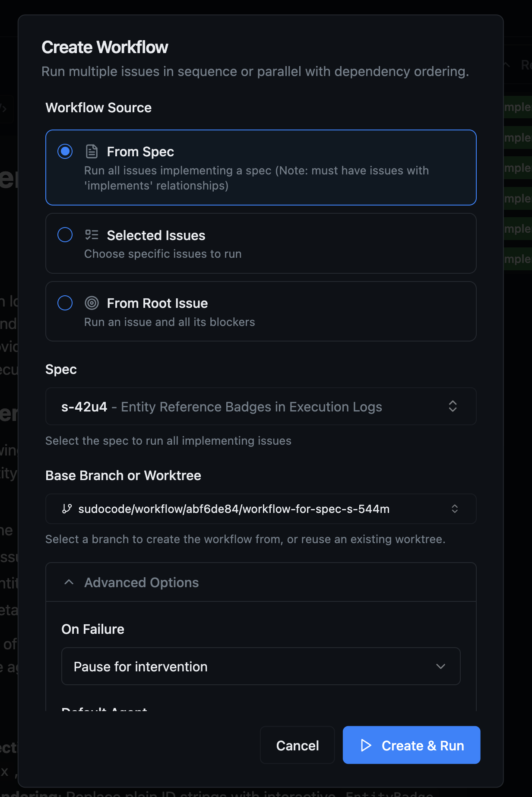Click the collapse chevron beside Advanced Options

click(x=69, y=582)
